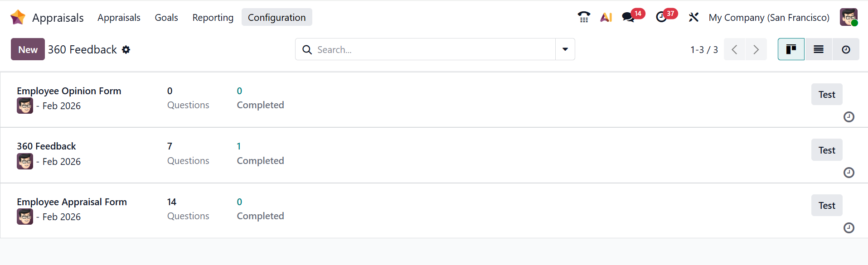The image size is (868, 265).
Task: Click the gear icon next to 360 Feedback
Action: pyautogui.click(x=126, y=49)
